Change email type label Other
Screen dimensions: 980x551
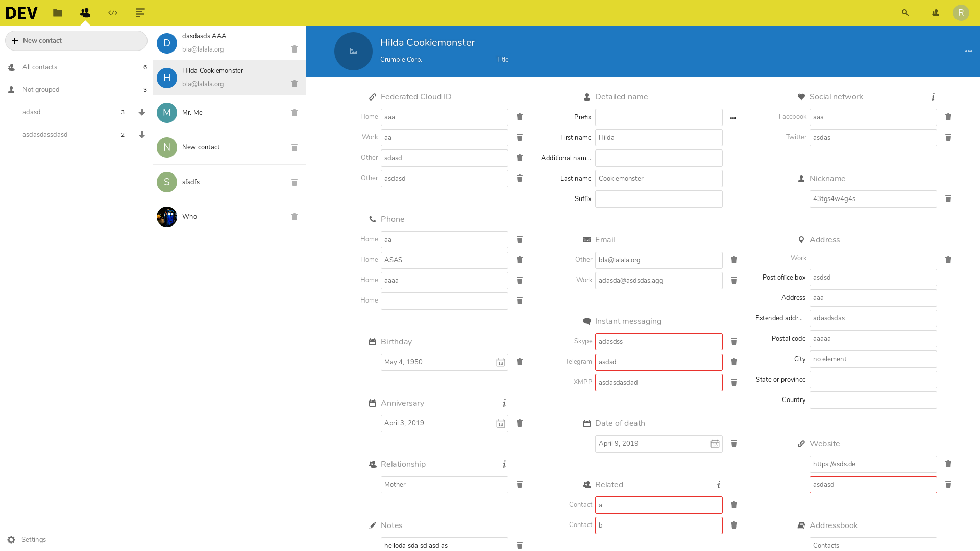click(x=583, y=260)
